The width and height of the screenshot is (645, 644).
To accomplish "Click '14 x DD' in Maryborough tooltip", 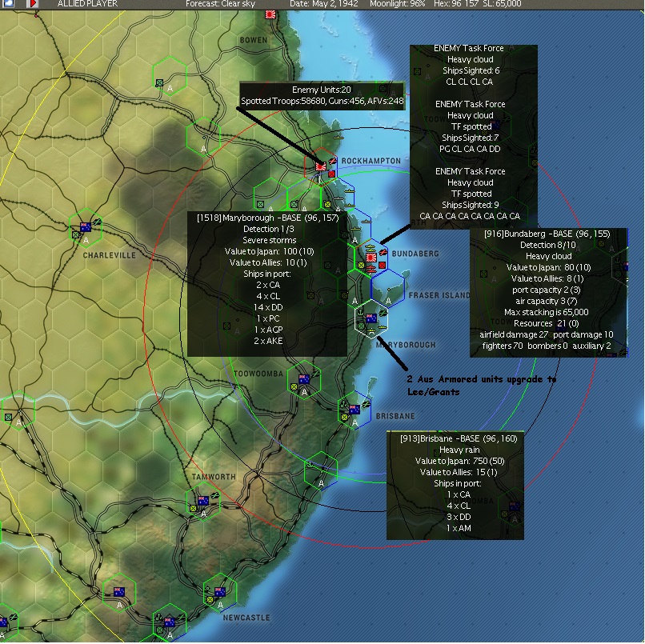I will click(x=268, y=307).
